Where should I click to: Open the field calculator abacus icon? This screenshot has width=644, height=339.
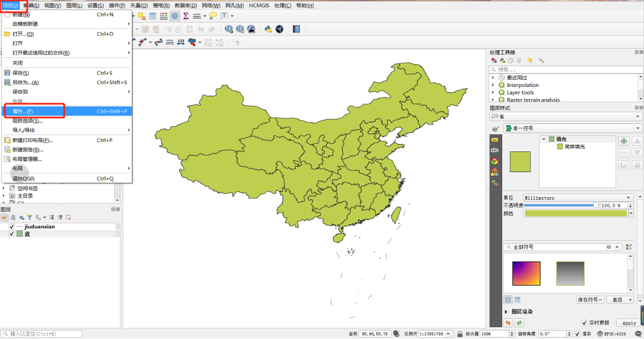click(x=164, y=16)
